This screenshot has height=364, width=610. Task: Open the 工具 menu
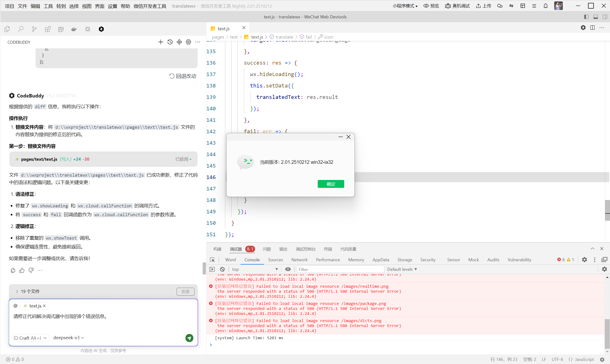[x=48, y=6]
